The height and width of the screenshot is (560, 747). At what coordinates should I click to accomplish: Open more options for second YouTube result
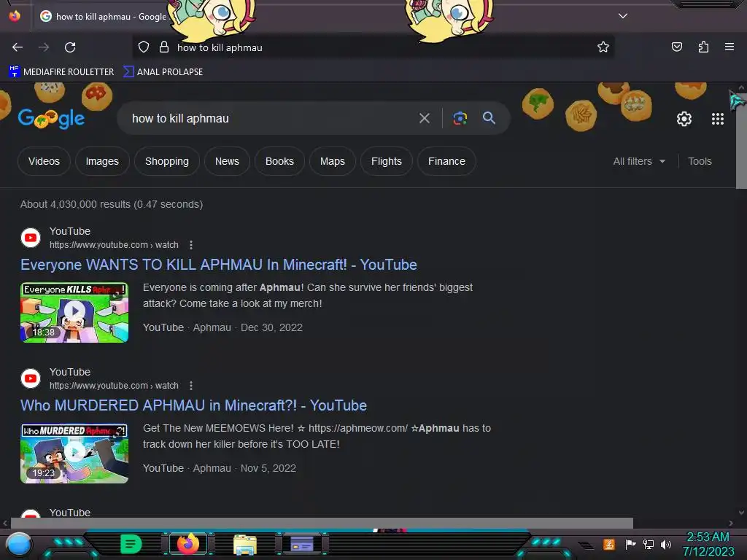pyautogui.click(x=191, y=386)
